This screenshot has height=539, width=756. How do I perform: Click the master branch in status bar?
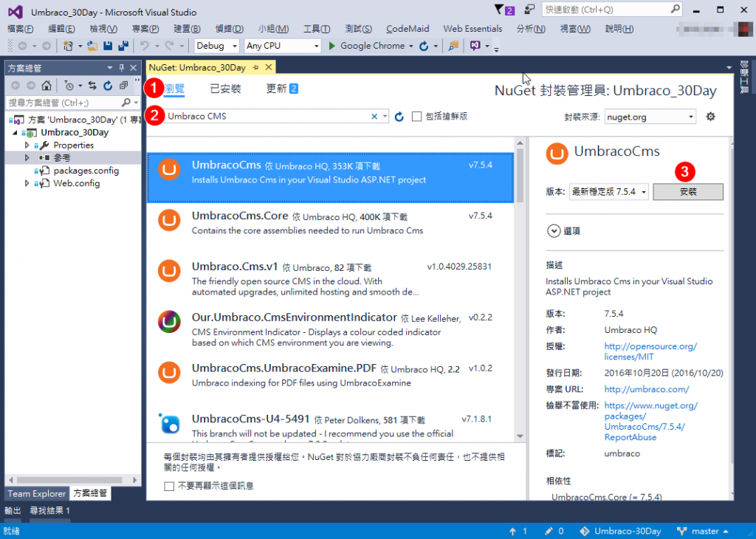pos(702,532)
